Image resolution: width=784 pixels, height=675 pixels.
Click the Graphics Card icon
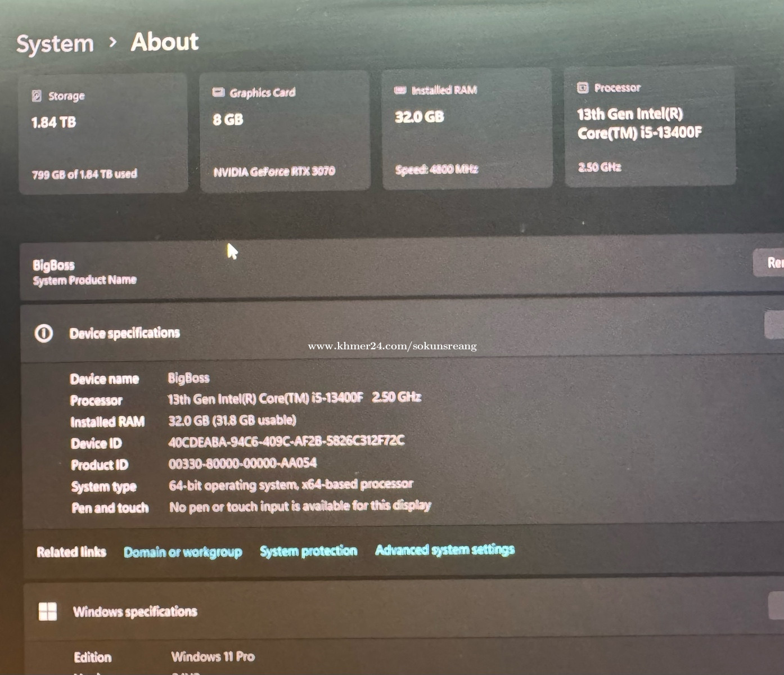tap(218, 92)
